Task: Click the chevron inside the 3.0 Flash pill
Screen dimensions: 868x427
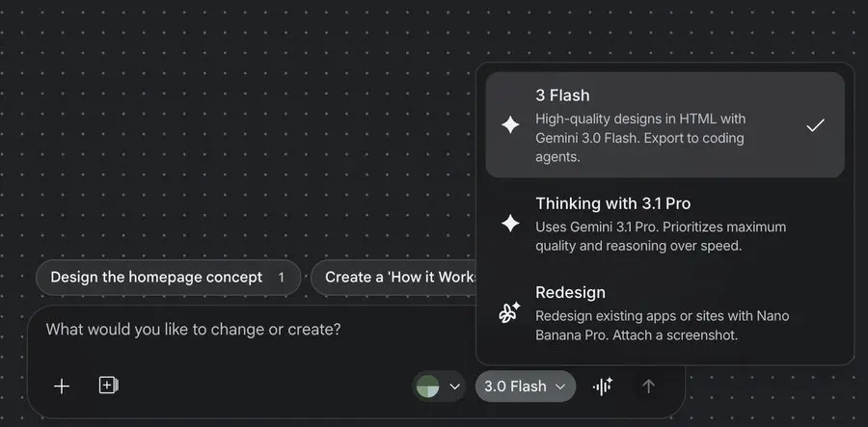Action: click(x=558, y=387)
